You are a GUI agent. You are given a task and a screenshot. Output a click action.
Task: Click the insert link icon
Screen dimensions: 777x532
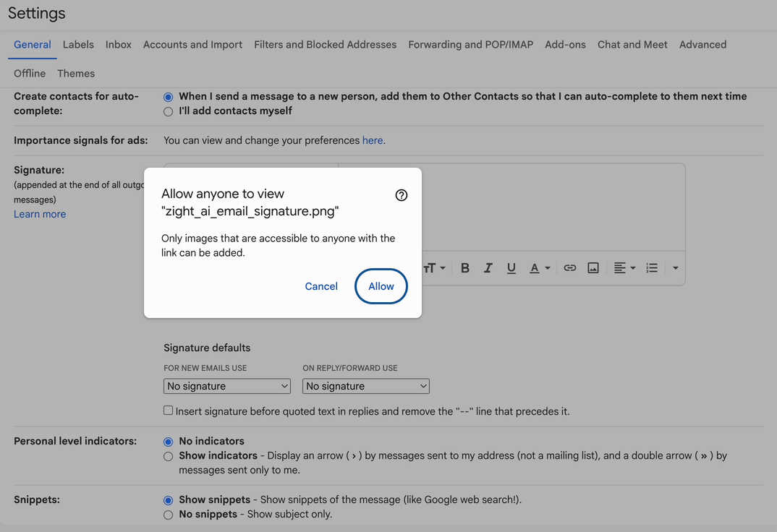click(570, 268)
